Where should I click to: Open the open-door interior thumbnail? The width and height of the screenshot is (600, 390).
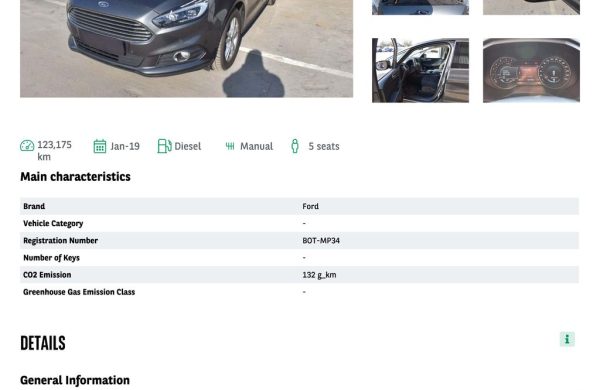[420, 70]
